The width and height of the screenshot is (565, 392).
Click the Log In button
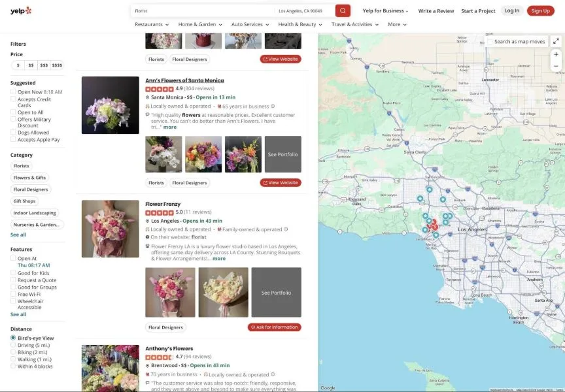[x=512, y=11]
